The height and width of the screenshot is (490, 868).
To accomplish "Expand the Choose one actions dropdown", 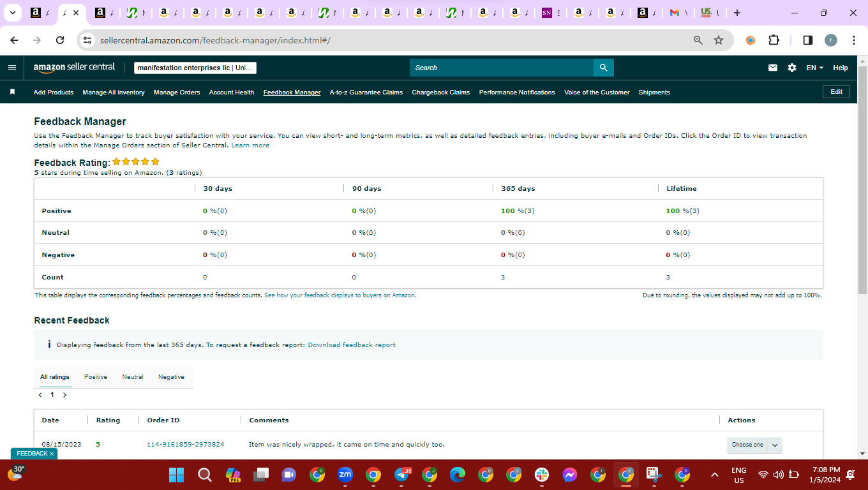I will [754, 445].
